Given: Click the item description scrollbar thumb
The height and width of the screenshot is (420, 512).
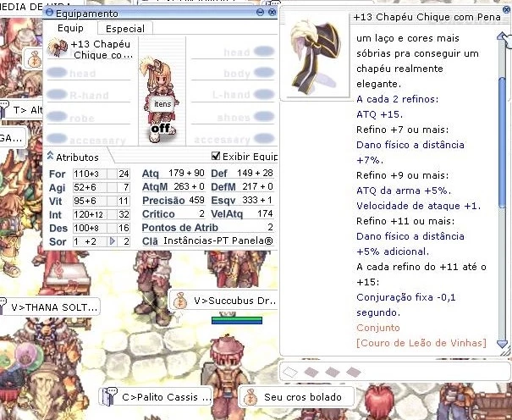Looking at the screenshot, I should 502,141.
